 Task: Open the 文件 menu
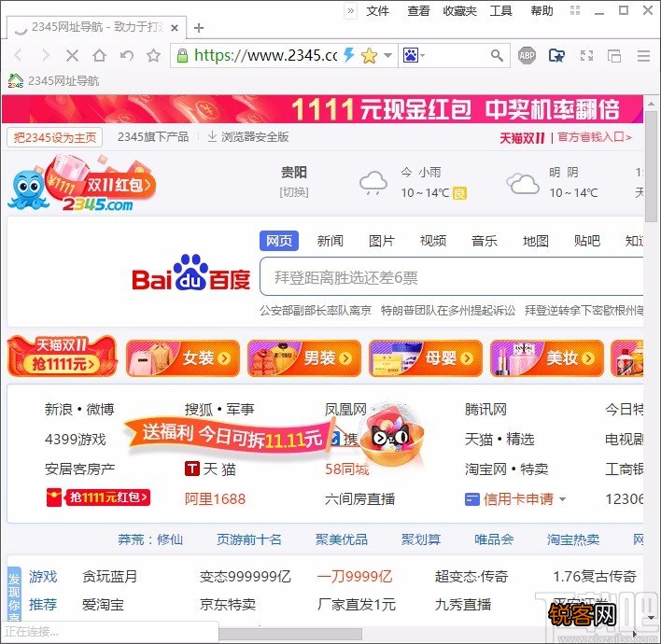click(377, 11)
